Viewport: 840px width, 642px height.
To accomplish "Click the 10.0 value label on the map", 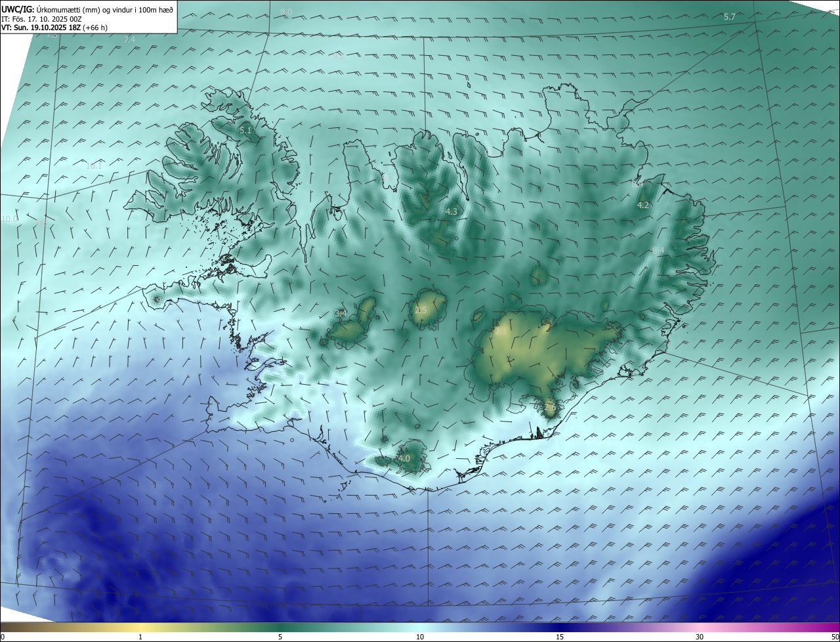I will click(x=9, y=219).
